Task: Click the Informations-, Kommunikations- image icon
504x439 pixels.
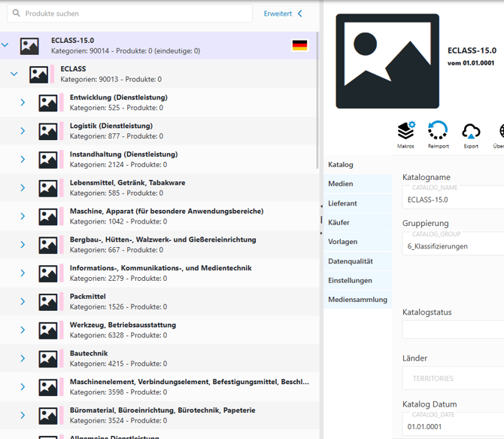Action: coord(48,273)
